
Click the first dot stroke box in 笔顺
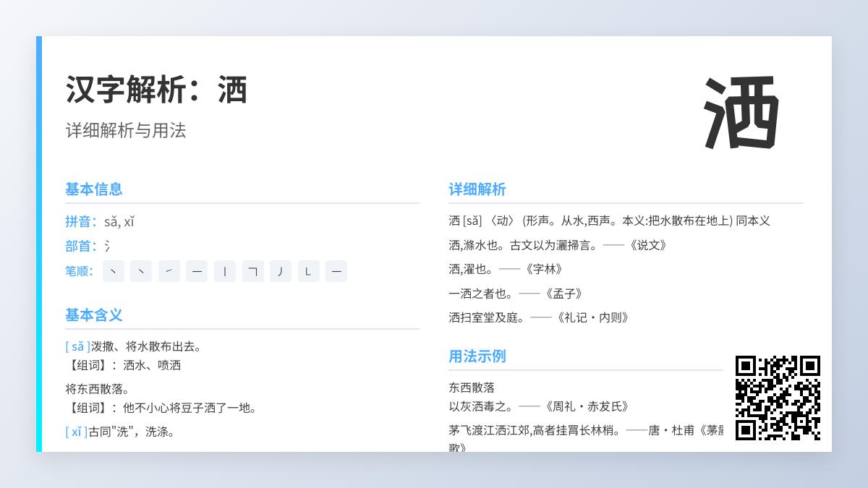tap(114, 271)
